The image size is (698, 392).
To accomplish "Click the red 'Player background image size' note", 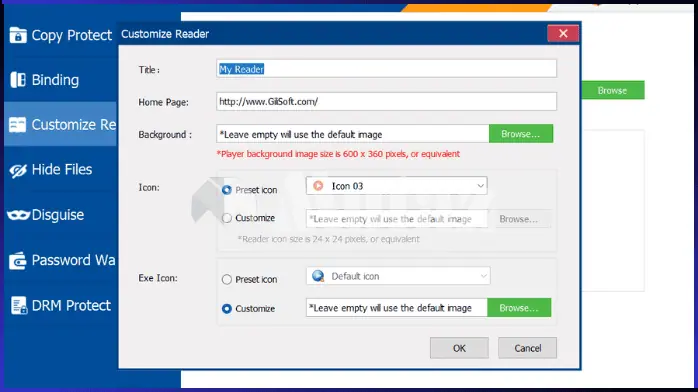I will pyautogui.click(x=338, y=154).
